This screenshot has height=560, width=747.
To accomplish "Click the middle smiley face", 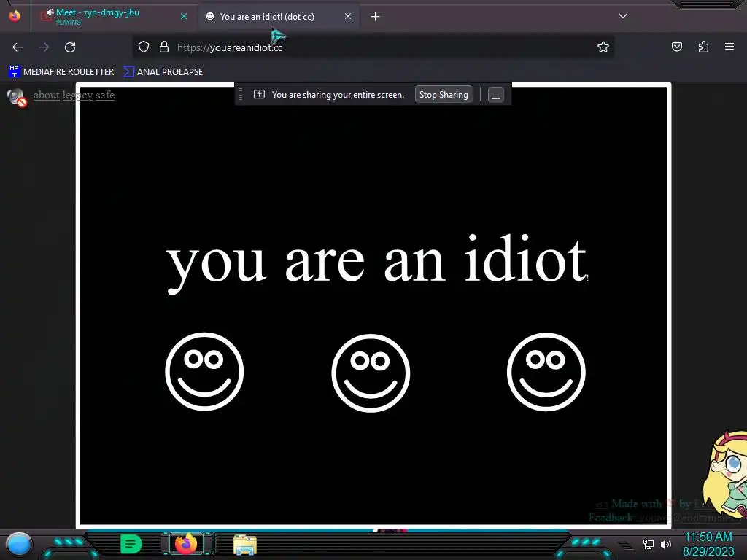I will click(371, 373).
